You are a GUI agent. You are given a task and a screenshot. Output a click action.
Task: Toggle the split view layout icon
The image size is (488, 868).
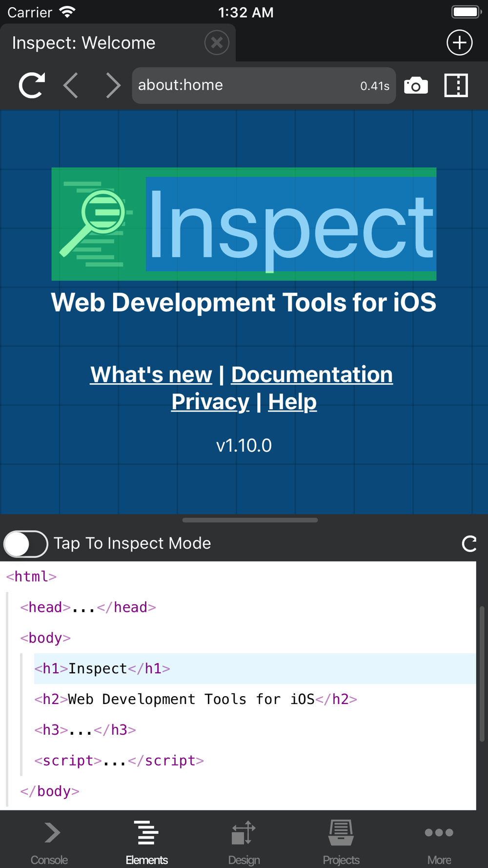456,85
